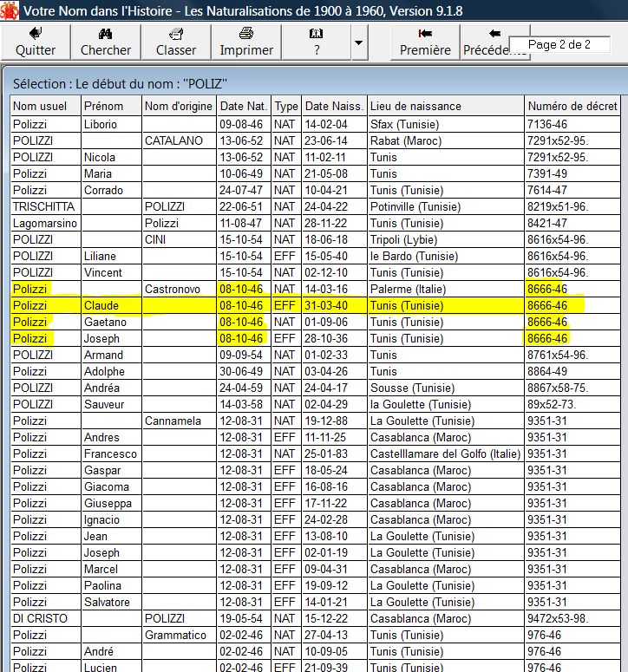Click 'Lieu de naissance' column header
This screenshot has width=628, height=672.
(x=446, y=106)
